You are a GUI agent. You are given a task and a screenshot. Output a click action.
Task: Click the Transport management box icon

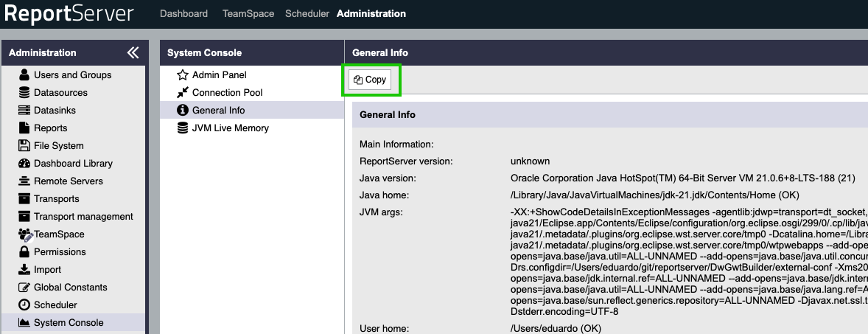pos(24,217)
